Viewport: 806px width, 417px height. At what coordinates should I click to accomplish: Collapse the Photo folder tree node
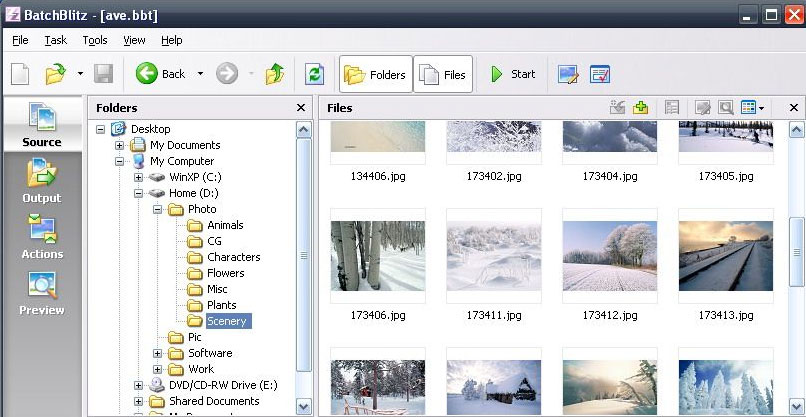tap(158, 209)
